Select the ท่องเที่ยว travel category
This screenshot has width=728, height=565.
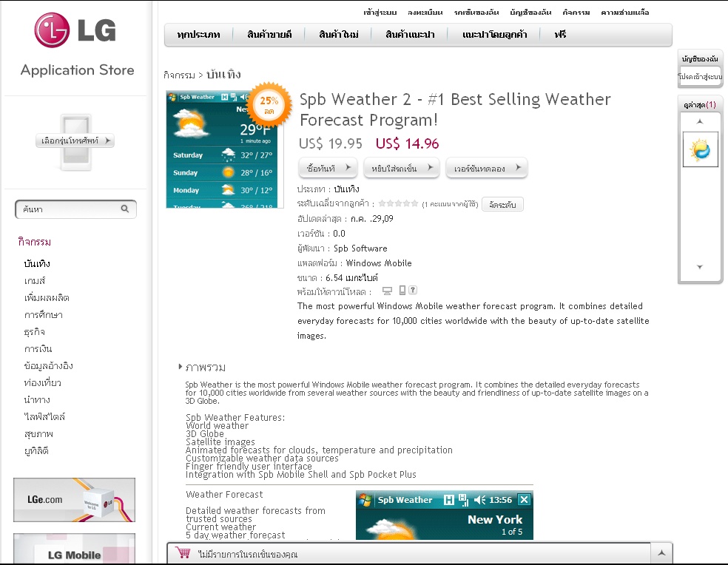point(43,382)
